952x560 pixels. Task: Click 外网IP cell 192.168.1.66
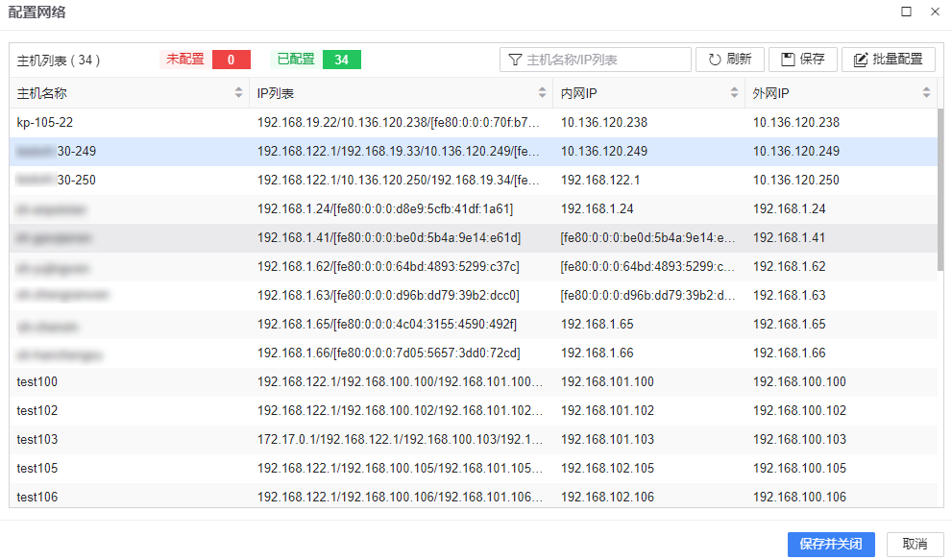(790, 353)
